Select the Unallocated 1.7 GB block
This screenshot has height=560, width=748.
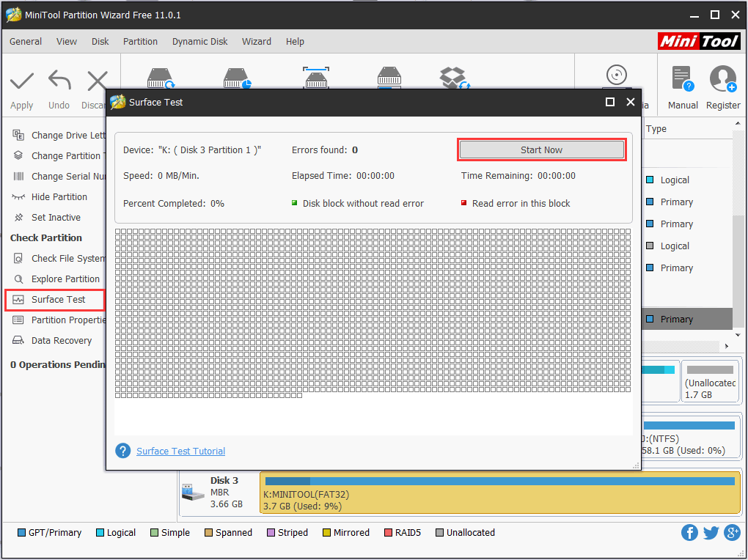[711, 381]
